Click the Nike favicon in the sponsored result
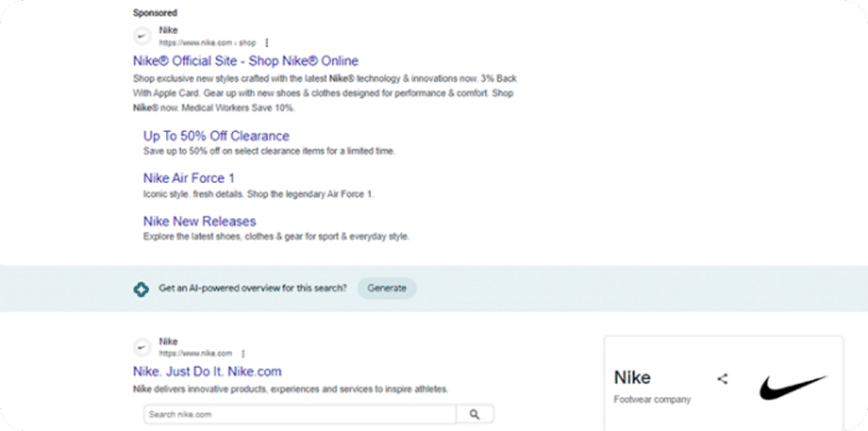868x431 pixels. [142, 37]
